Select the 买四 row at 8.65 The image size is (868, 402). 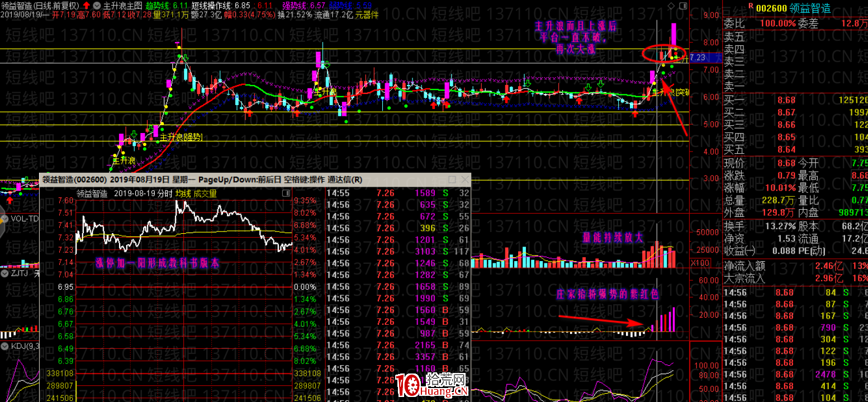click(796, 137)
